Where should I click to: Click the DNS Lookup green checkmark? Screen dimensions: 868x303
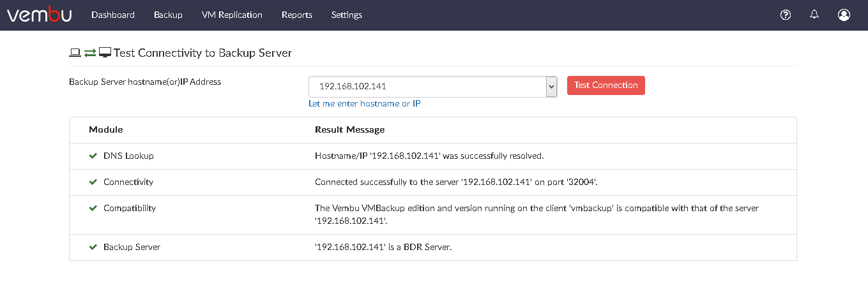point(93,156)
